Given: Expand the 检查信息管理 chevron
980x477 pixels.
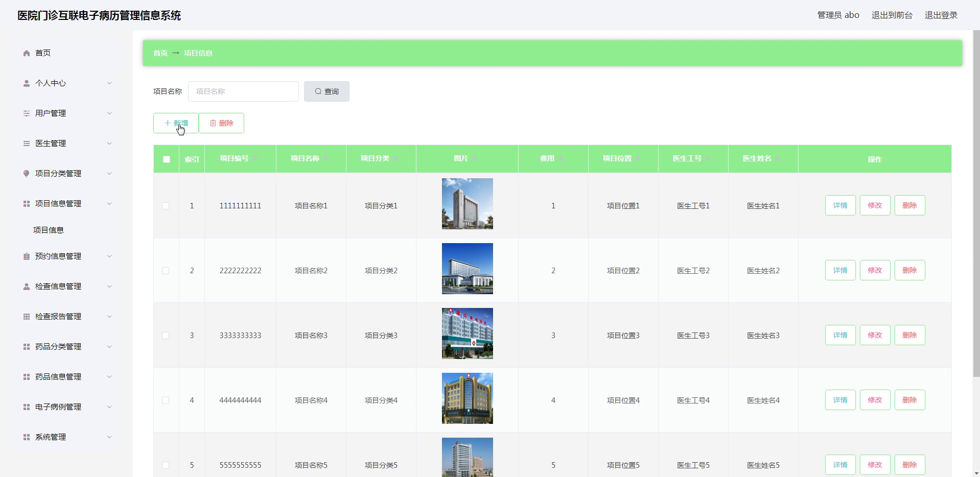Looking at the screenshot, I should [109, 287].
